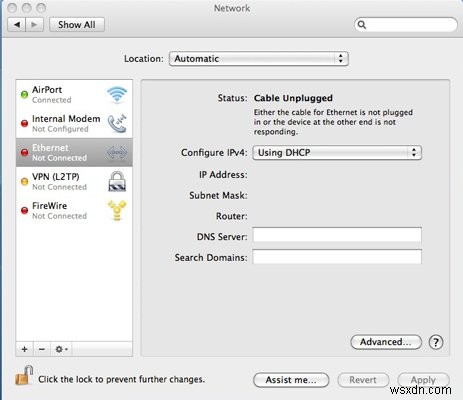Screen dimensions: 463x400
Task: Open the Location dropdown set to Automatic
Action: [259, 59]
